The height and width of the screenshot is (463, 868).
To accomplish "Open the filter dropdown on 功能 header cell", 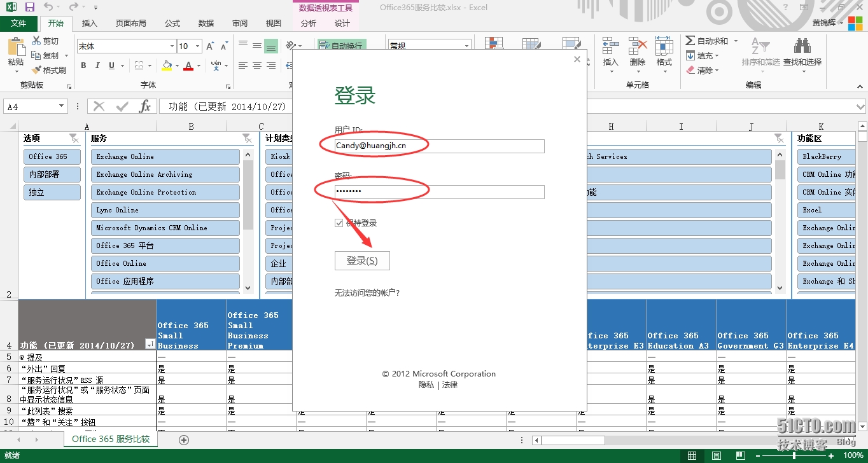I will 150,345.
